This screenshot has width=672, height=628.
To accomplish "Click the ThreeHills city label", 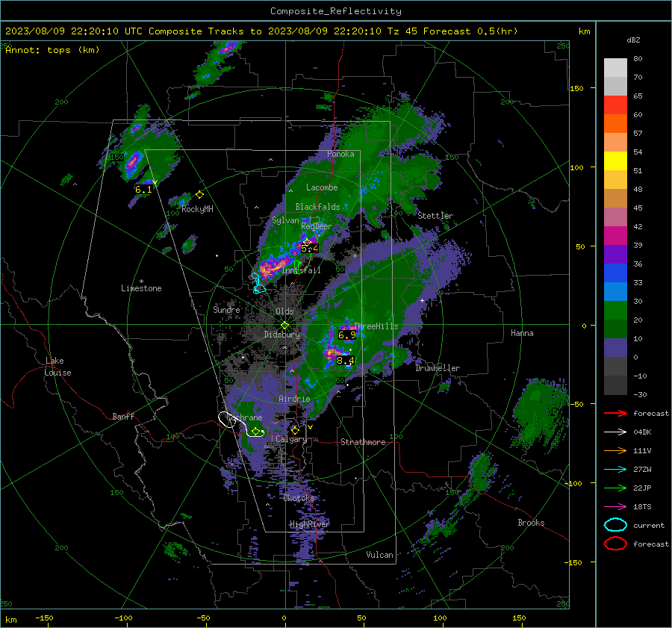I will pyautogui.click(x=376, y=326).
